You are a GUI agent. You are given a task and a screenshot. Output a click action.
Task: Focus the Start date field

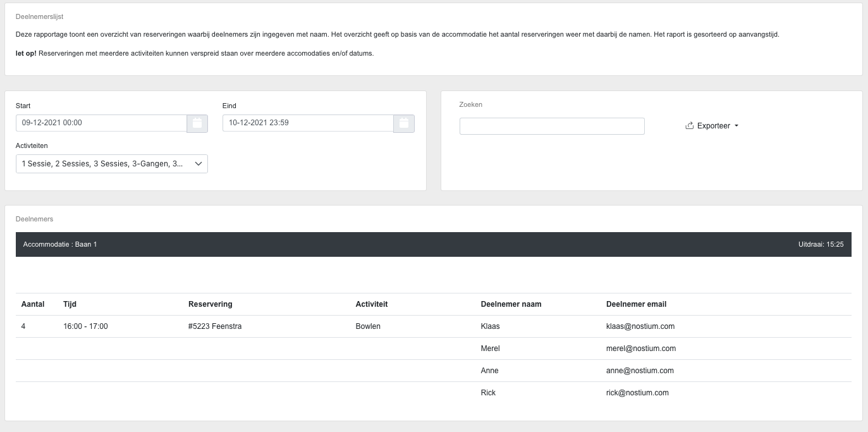point(101,123)
